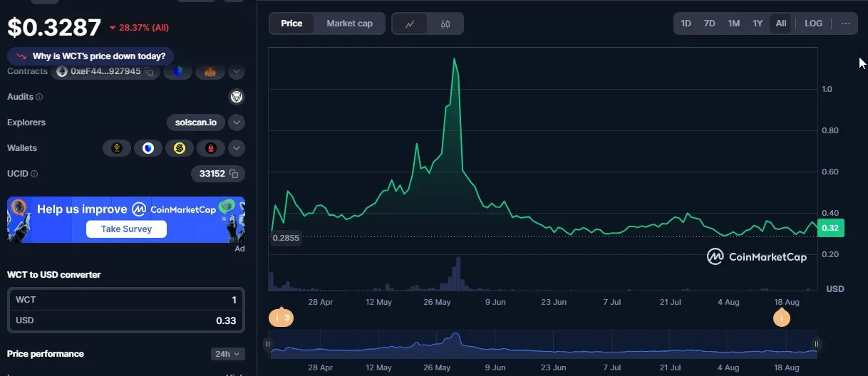Switch chart to Price tab

(291, 23)
